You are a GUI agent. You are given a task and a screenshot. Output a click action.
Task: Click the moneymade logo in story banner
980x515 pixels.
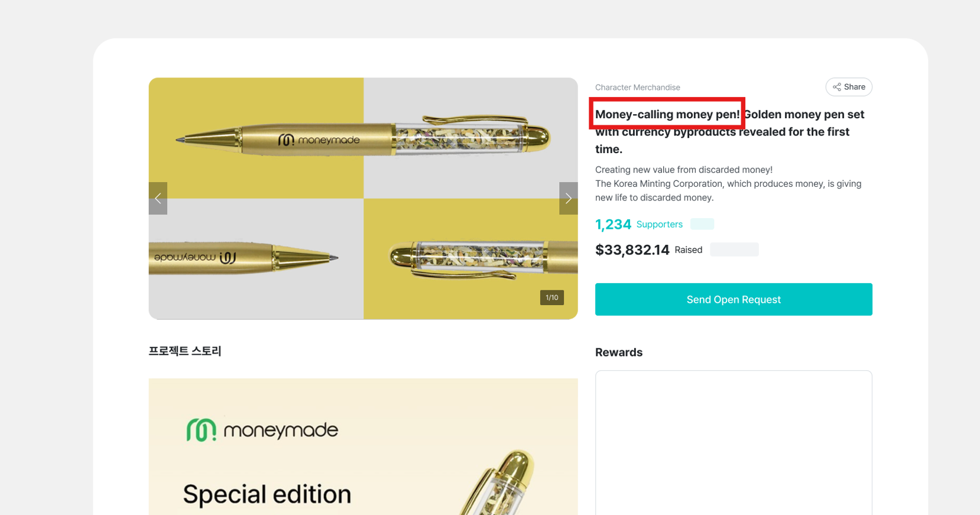point(262,430)
